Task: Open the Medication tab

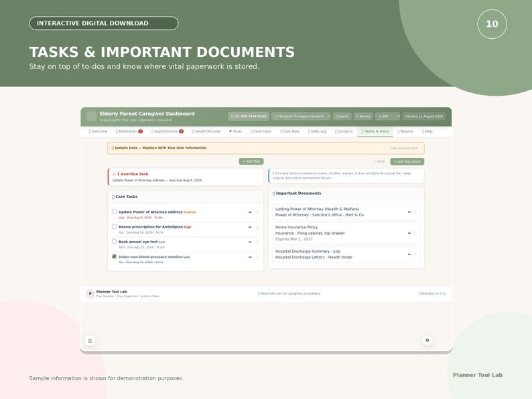Action: (129, 131)
